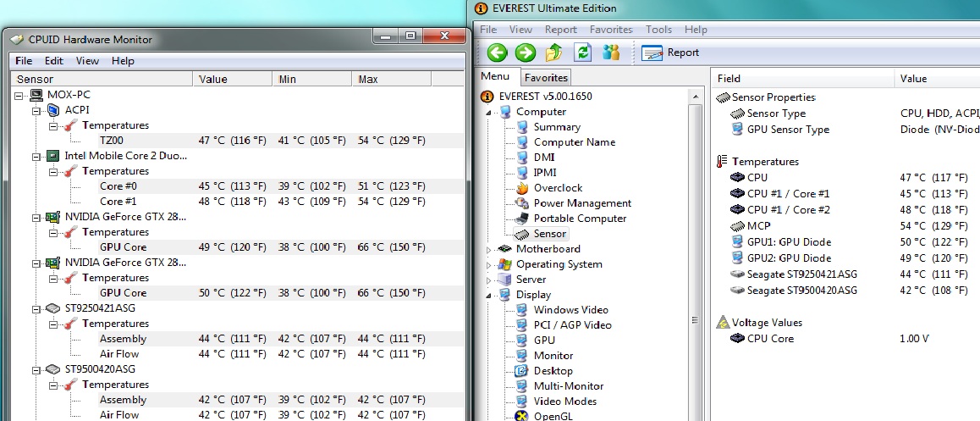Expand the Server node in EVEREST tree

click(x=489, y=280)
